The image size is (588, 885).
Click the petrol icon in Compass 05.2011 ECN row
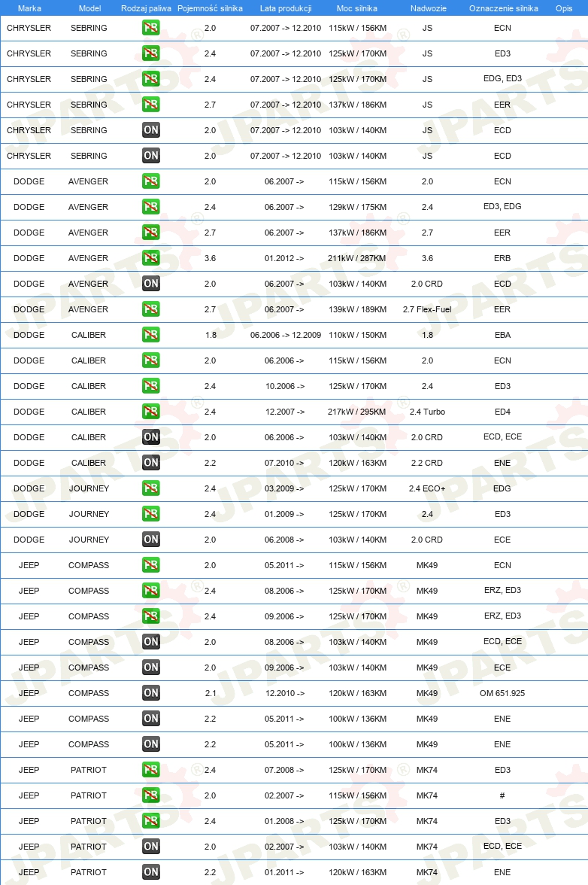coord(150,565)
